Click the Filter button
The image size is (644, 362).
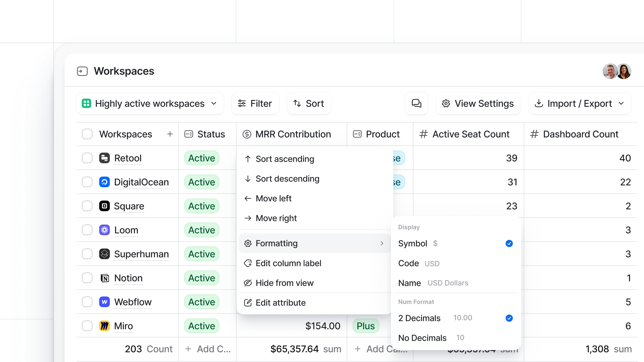coord(255,104)
